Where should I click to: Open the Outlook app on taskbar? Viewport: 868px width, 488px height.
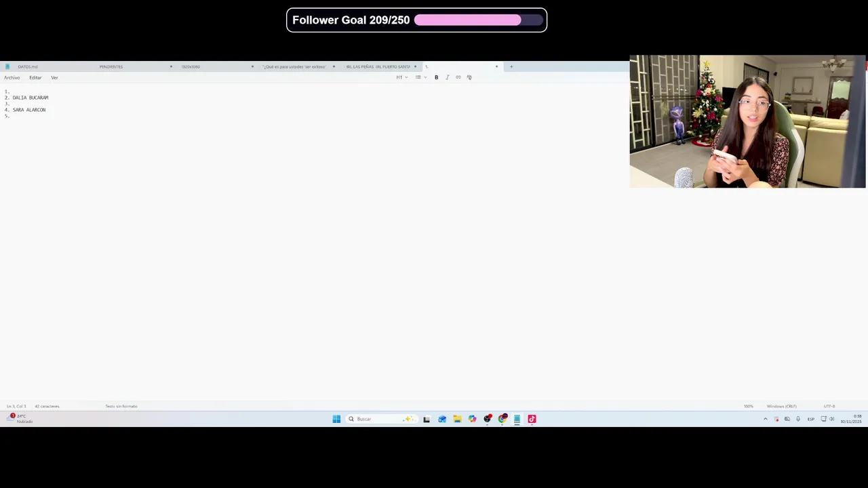pos(442,419)
